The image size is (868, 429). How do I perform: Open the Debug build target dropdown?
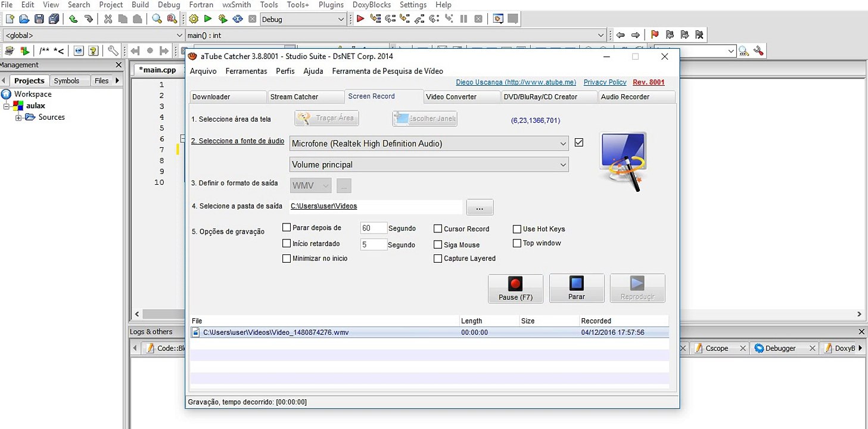pos(303,19)
